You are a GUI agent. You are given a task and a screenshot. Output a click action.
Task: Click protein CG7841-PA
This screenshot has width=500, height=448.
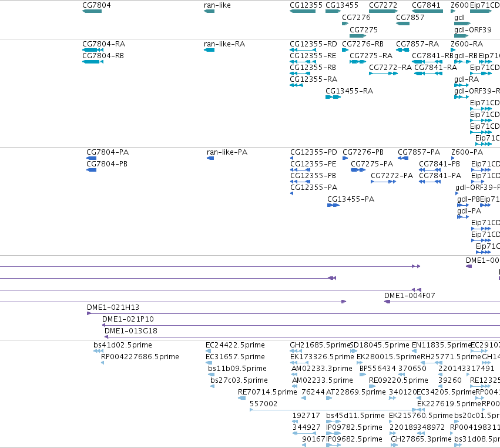pyautogui.click(x=440, y=176)
